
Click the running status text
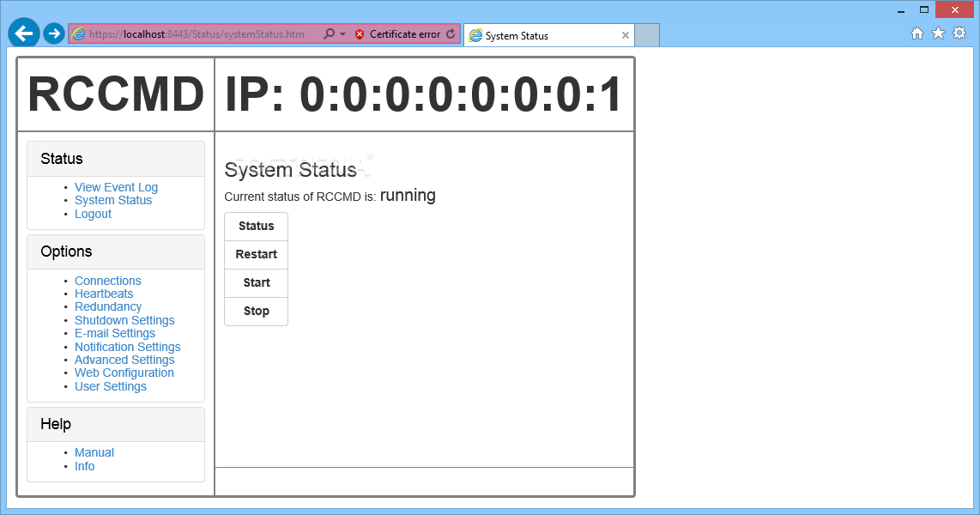coord(408,196)
